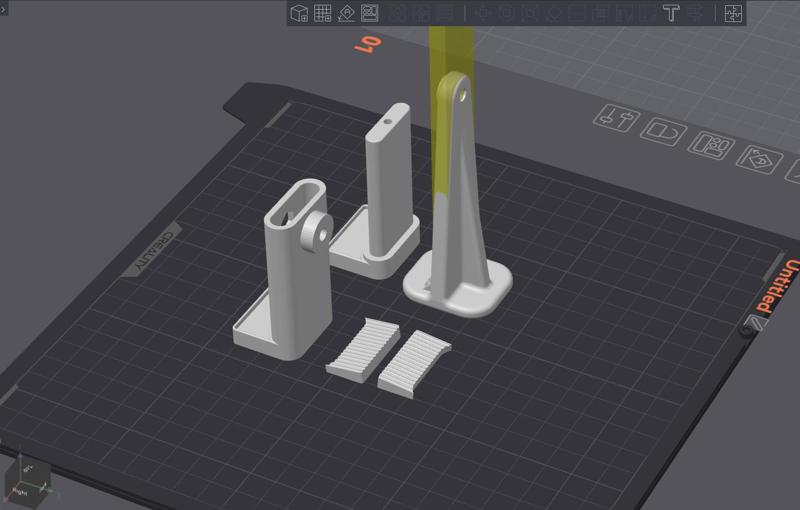The height and width of the screenshot is (510, 800).
Task: Click the arrange-this-plate icon on plate edge
Action: [x=711, y=146]
